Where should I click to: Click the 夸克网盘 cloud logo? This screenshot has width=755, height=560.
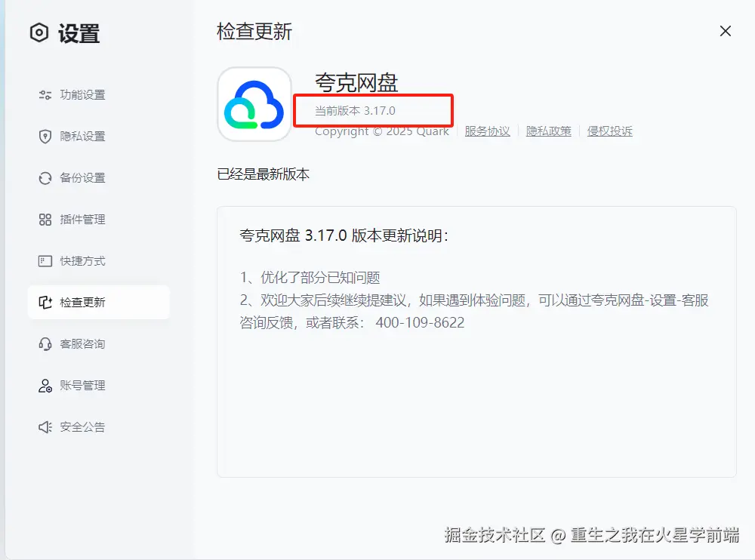pyautogui.click(x=254, y=104)
